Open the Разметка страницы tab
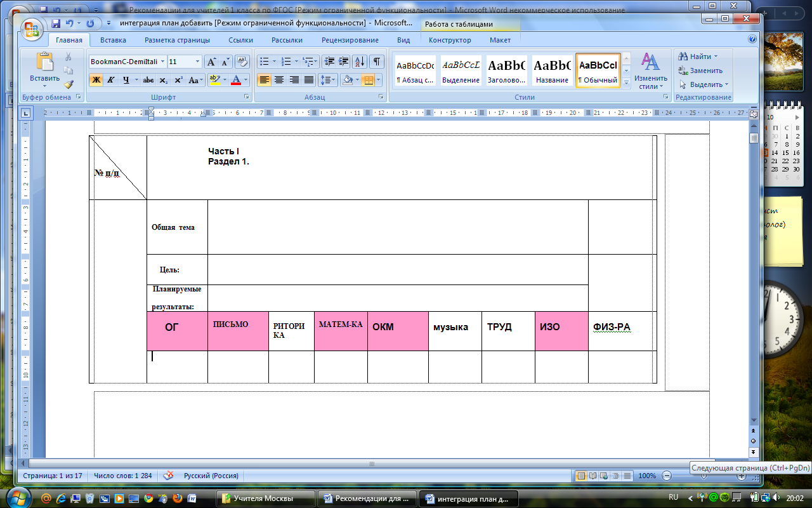This screenshot has width=812, height=508. tap(177, 40)
